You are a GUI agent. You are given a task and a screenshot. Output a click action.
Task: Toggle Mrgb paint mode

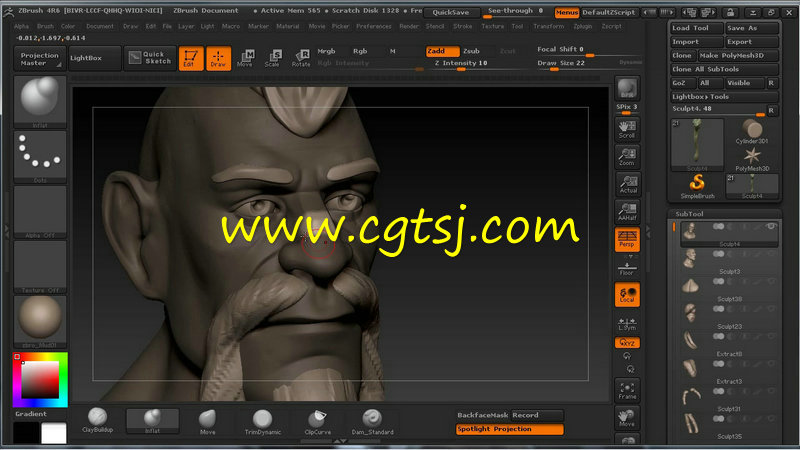click(327, 51)
